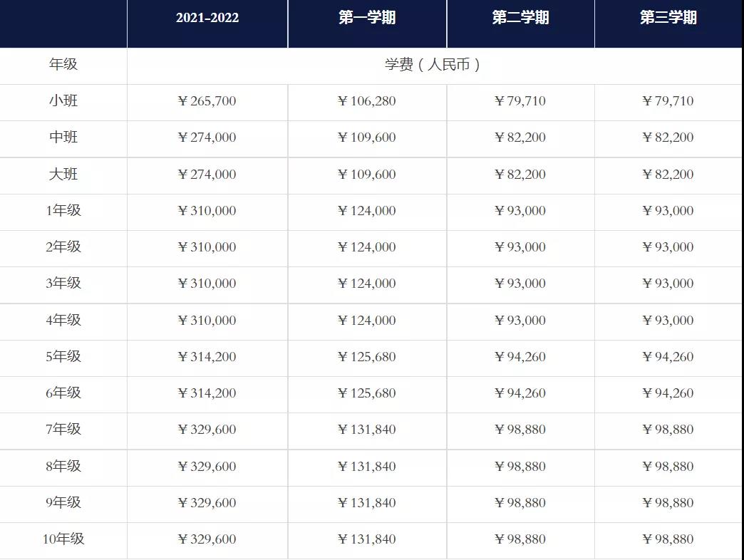Screen dimensions: 744x560
Task: Click 5年级 annual fee ￥314,200
Action: (x=207, y=357)
